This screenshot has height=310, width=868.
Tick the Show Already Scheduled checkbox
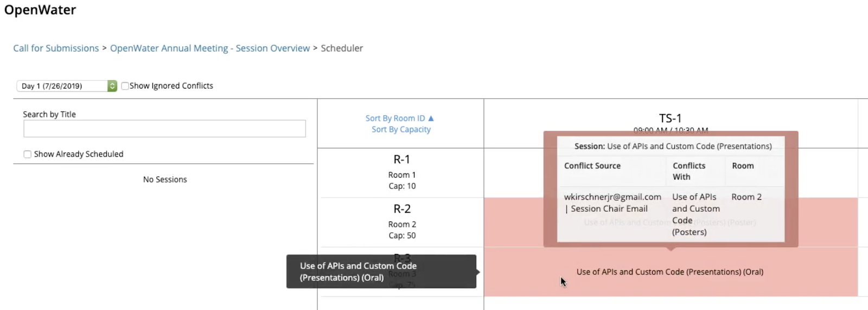coord(28,154)
